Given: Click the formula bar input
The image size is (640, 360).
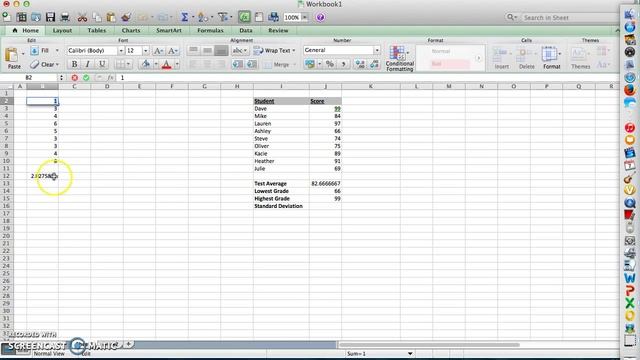Looking at the screenshot, I should (x=367, y=78).
